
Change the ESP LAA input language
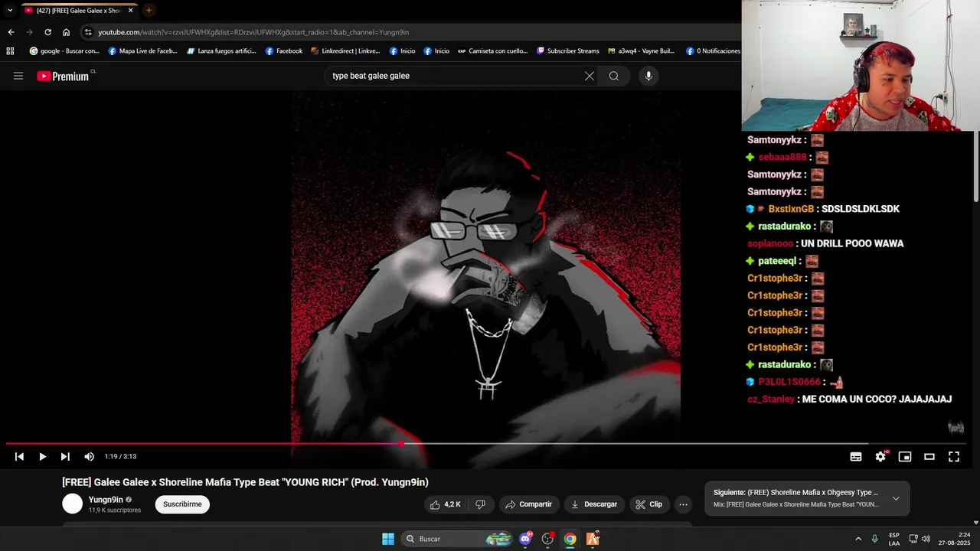point(894,539)
